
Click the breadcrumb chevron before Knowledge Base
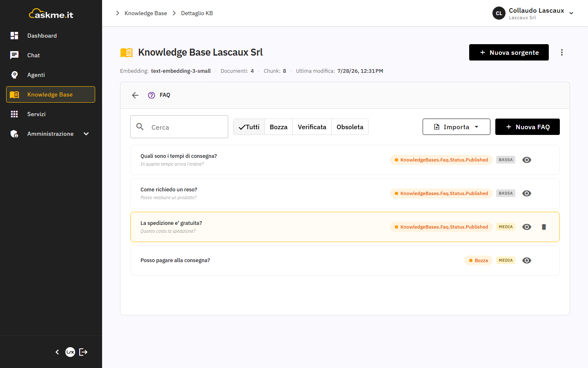coord(118,13)
